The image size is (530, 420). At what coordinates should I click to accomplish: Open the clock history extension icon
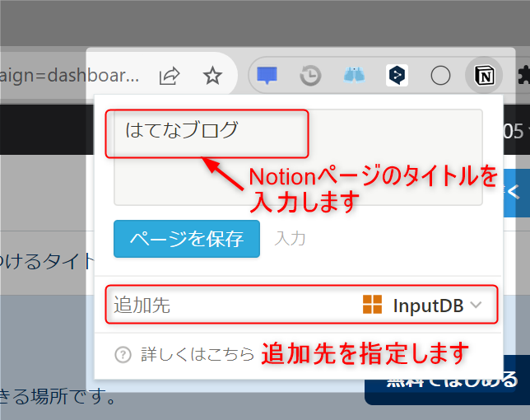[x=310, y=75]
